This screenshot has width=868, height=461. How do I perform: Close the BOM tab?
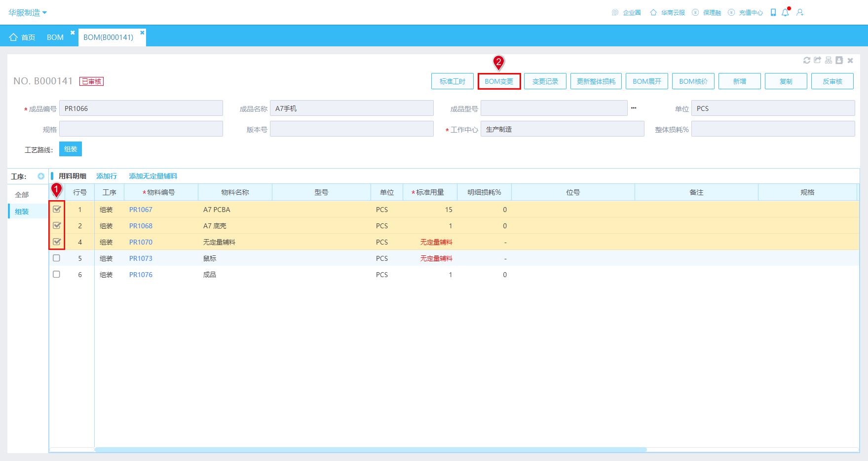click(x=73, y=33)
